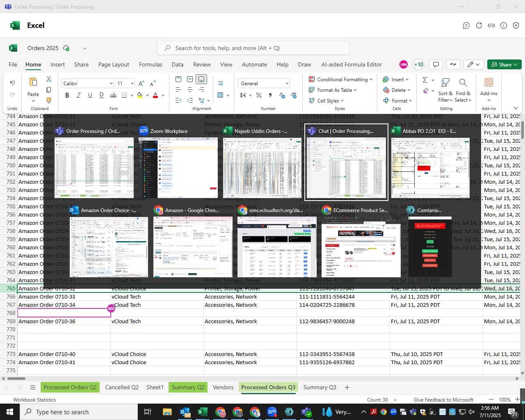This screenshot has height=420, width=525.
Task: Apply the yellow fill color bucket
Action: pos(140,95)
